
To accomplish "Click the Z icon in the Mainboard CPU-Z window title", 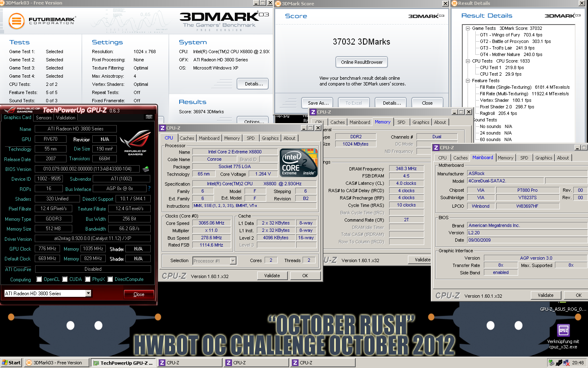I will [x=436, y=148].
